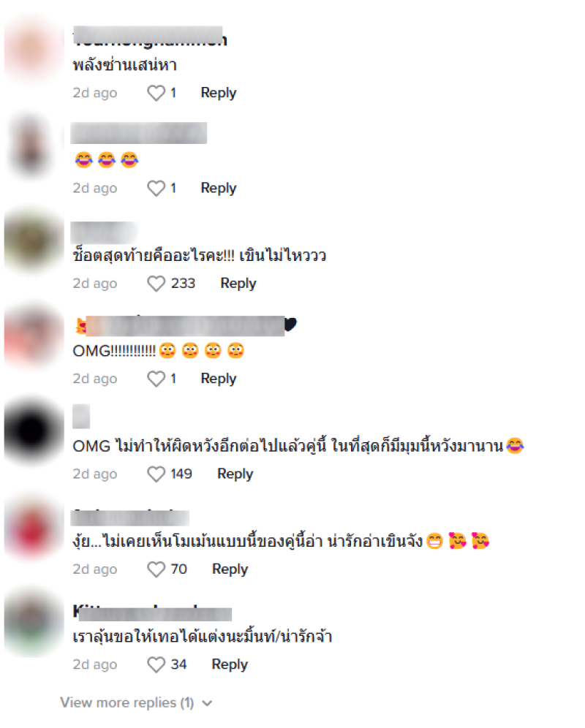Like the laughing emojis comment
The image size is (585, 728).
pos(156,188)
